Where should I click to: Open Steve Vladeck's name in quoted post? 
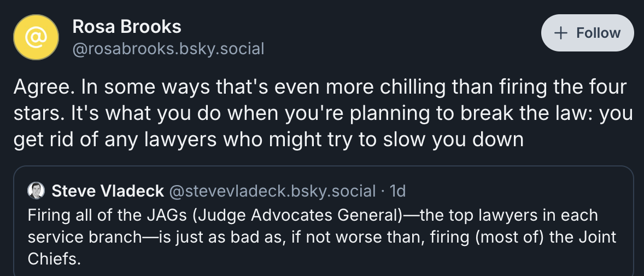(x=107, y=191)
